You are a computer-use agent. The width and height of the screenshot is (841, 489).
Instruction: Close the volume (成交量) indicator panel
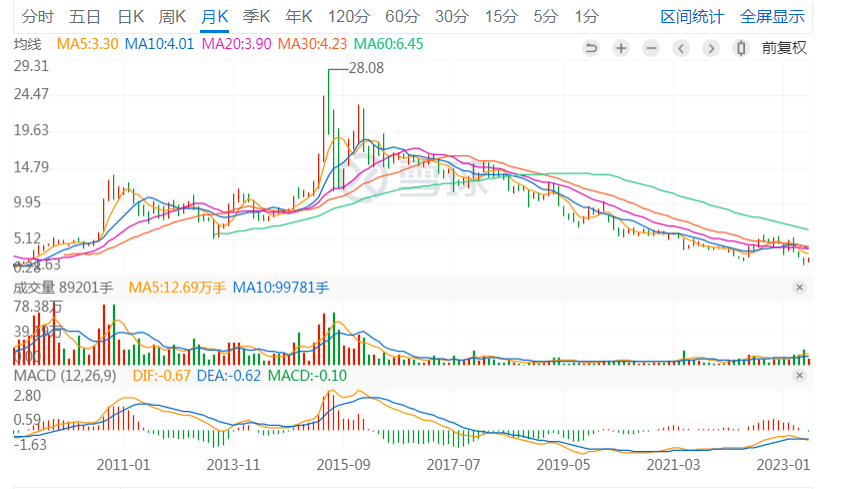tap(799, 288)
